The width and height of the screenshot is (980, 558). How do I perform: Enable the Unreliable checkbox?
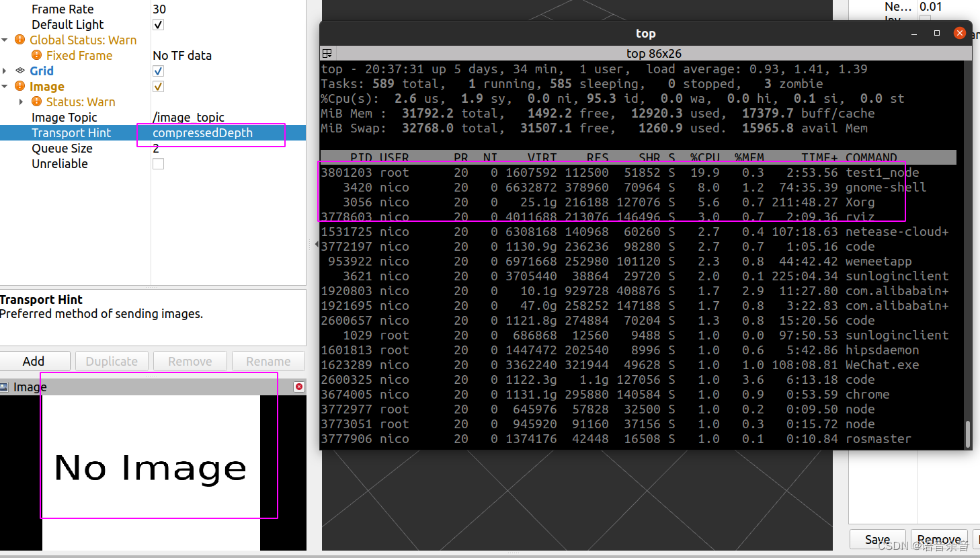(x=159, y=163)
